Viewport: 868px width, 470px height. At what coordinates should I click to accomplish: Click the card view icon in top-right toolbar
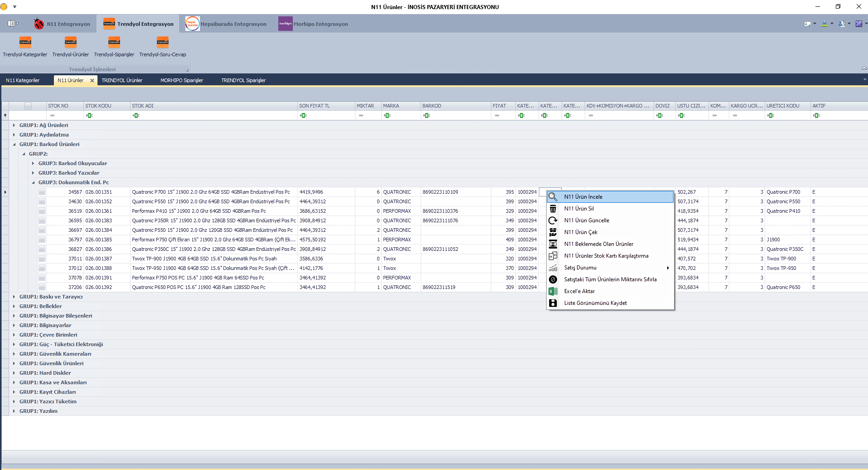pos(807,24)
